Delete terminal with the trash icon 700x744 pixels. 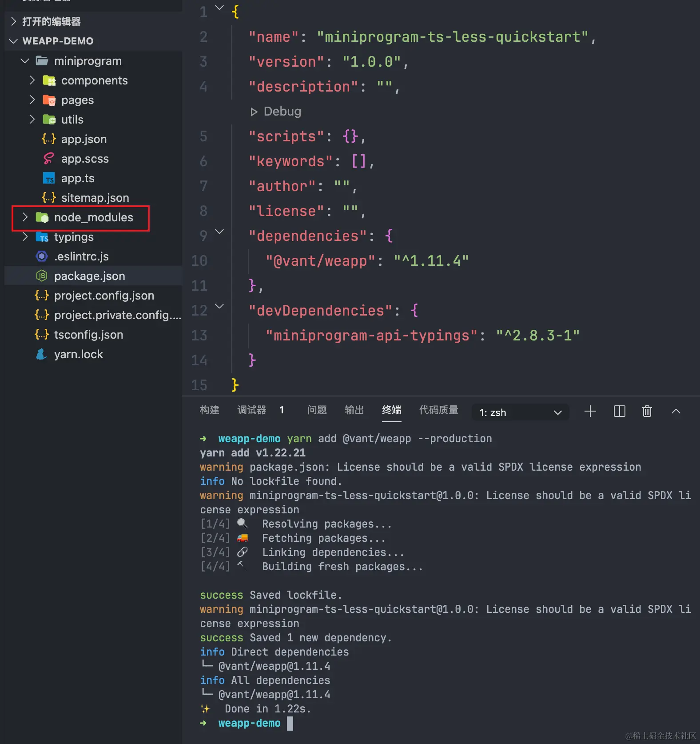coord(647,412)
